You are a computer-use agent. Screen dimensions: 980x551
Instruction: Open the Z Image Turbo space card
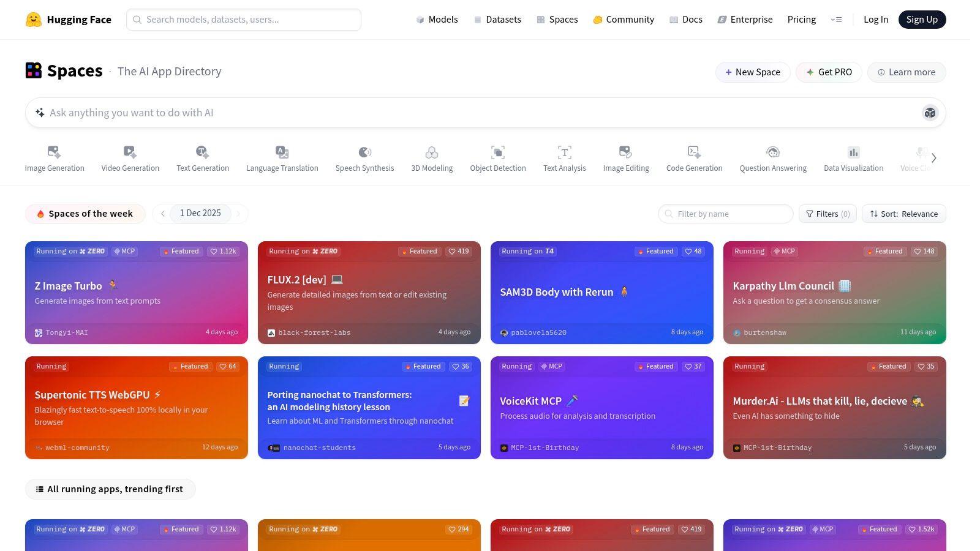point(137,293)
